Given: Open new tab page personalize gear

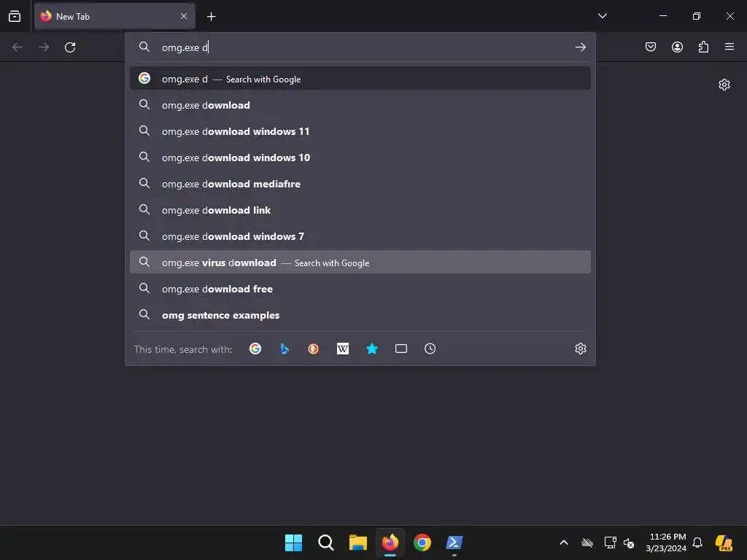Looking at the screenshot, I should [x=724, y=85].
